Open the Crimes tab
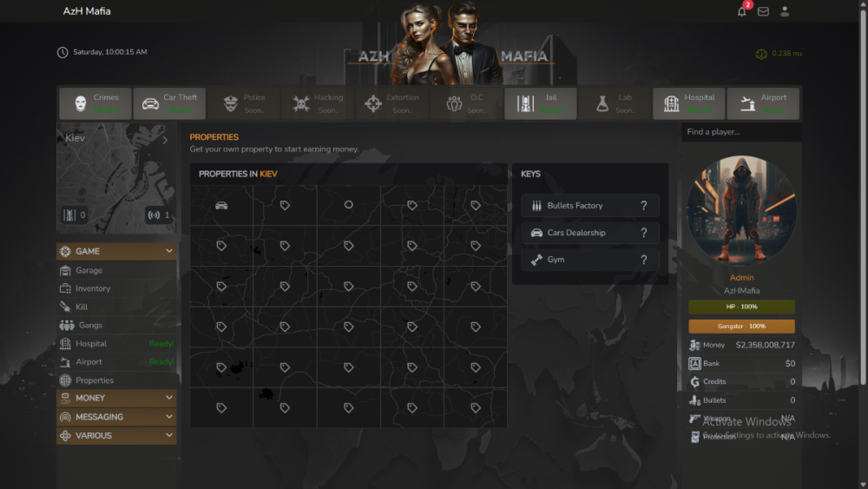Viewport: 868px width, 489px height. [95, 103]
